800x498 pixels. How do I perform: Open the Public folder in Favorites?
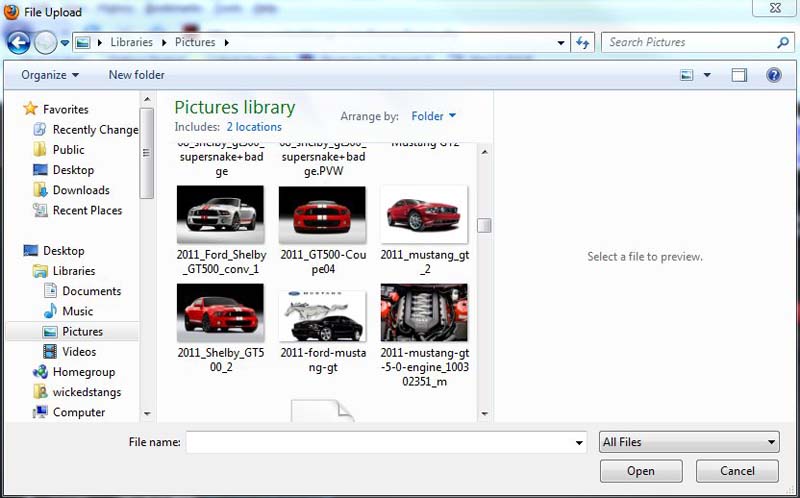coord(59,150)
